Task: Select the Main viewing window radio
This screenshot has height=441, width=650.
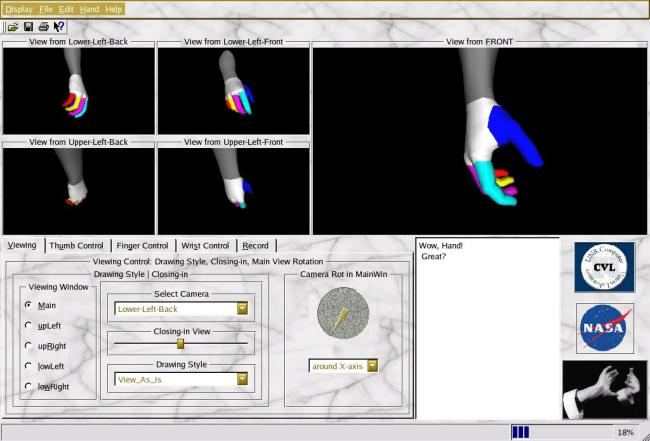Action: [28, 305]
